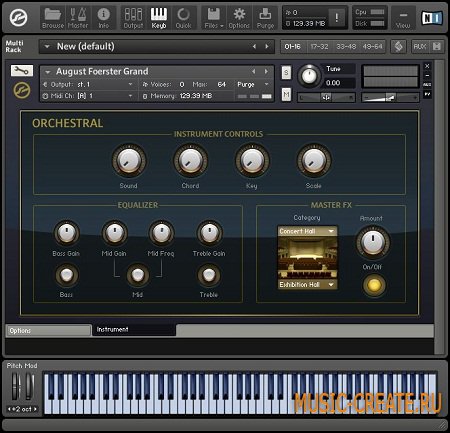Viewport: 450px width, 433px height.
Task: Open the Browse panel
Action: 53,18
